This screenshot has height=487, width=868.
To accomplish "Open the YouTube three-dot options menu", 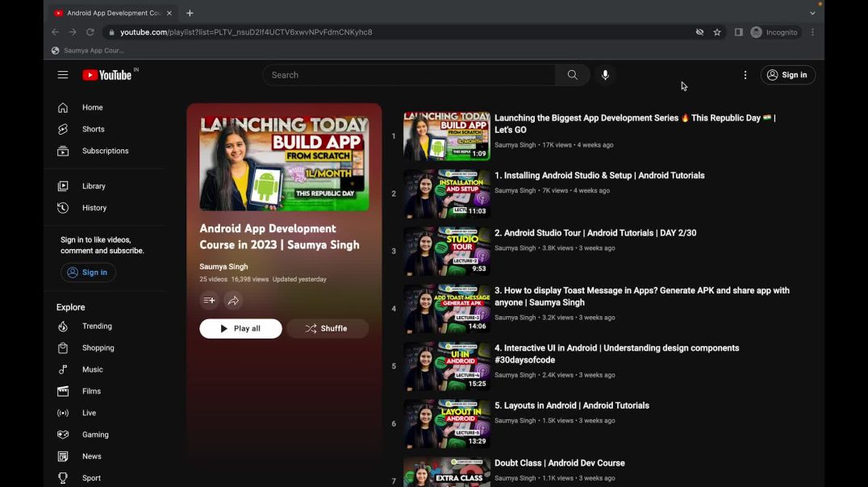I will click(x=745, y=74).
